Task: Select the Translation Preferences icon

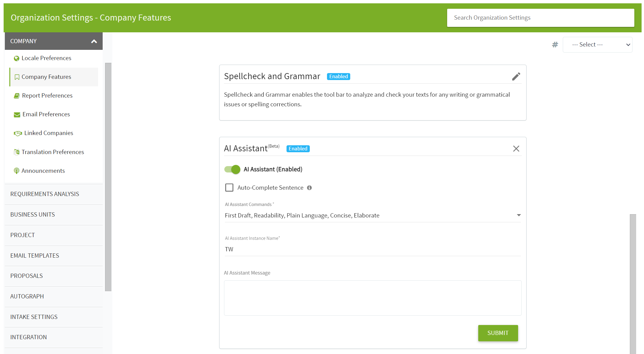Action: 17,152
